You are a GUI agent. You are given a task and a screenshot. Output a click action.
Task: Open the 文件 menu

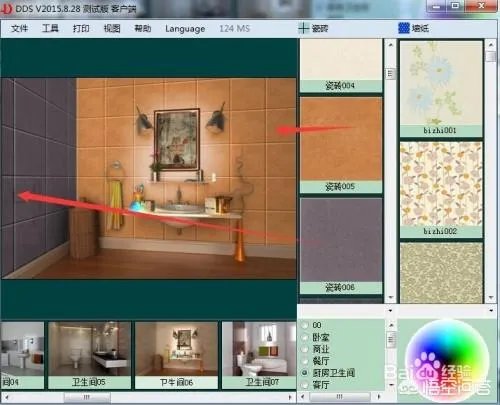coord(19,28)
